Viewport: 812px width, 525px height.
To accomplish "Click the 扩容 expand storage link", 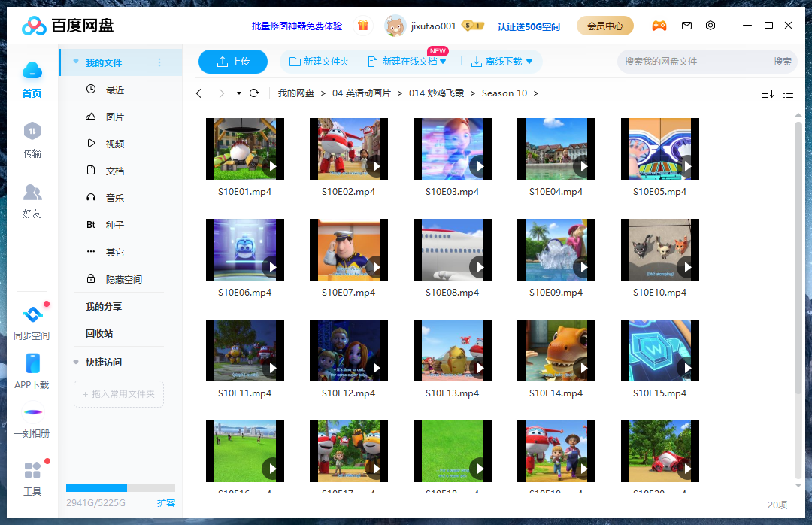I will (166, 502).
